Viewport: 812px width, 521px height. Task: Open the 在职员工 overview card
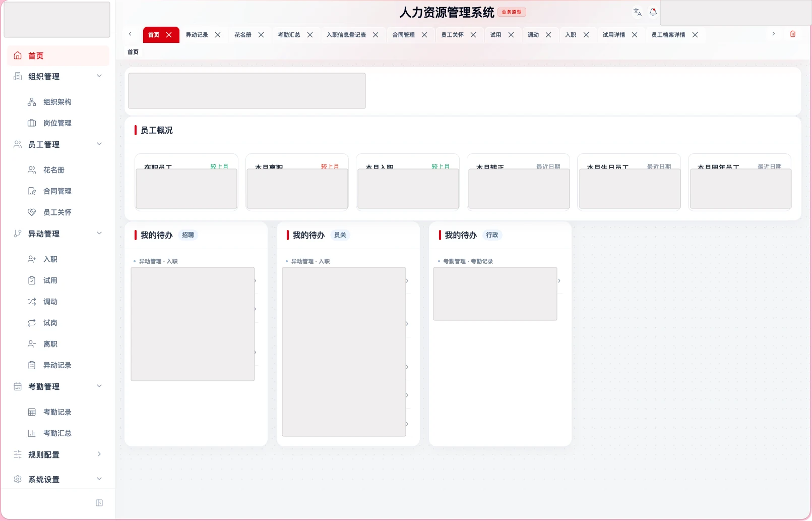click(186, 182)
